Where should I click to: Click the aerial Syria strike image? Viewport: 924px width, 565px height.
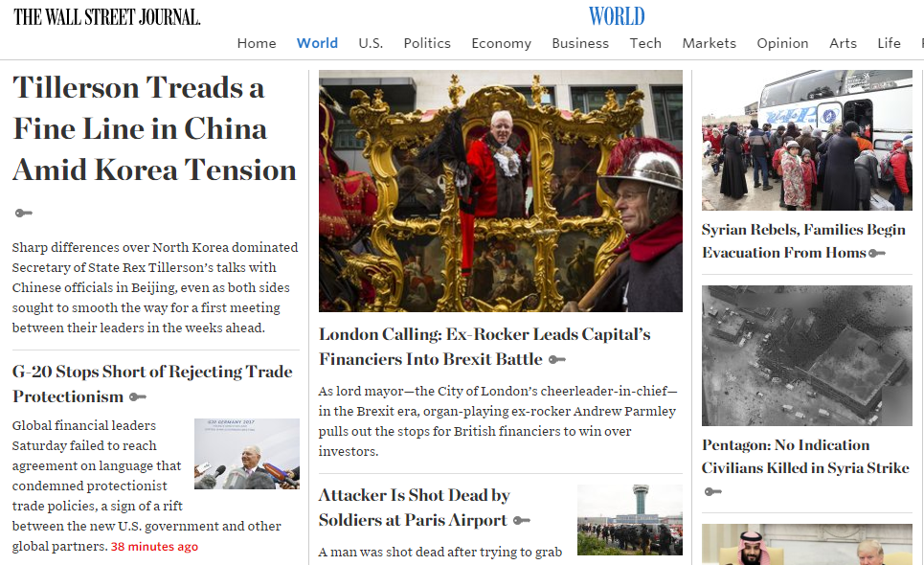click(x=807, y=356)
